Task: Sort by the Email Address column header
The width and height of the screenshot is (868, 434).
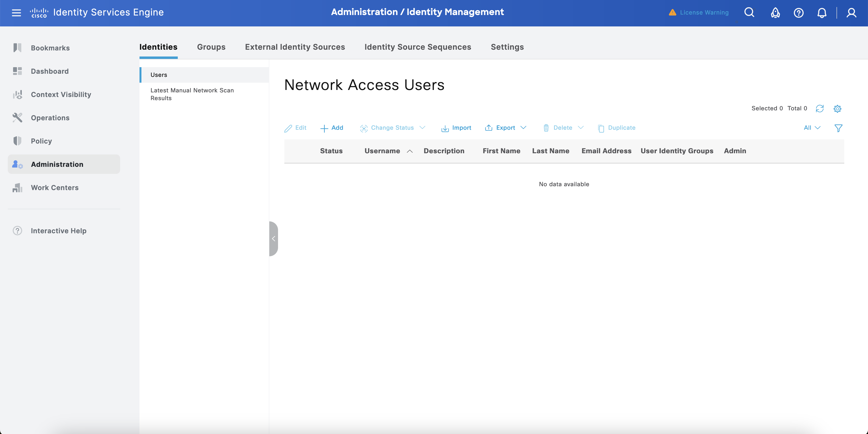Action: 606,151
